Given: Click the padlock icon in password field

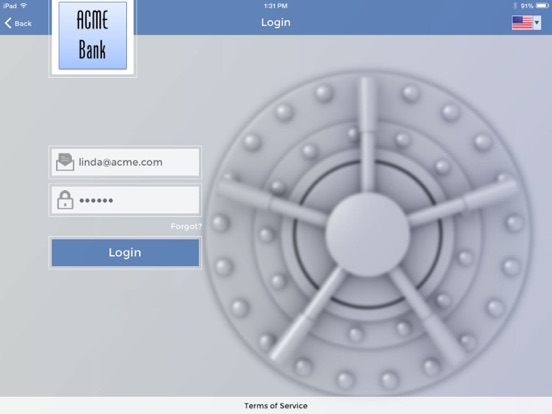Looking at the screenshot, I should [65, 200].
